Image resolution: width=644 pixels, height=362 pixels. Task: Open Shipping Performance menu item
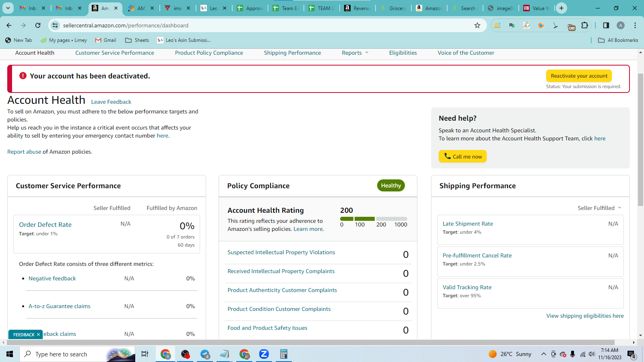click(293, 53)
